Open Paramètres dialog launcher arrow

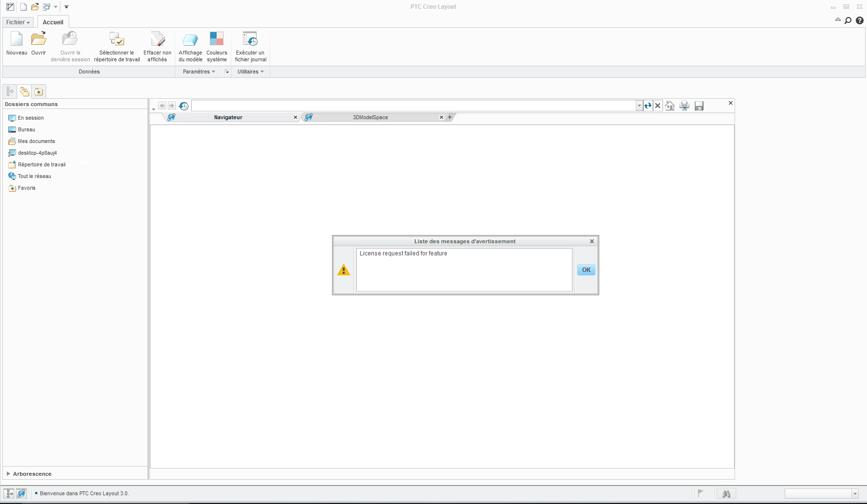pos(226,72)
